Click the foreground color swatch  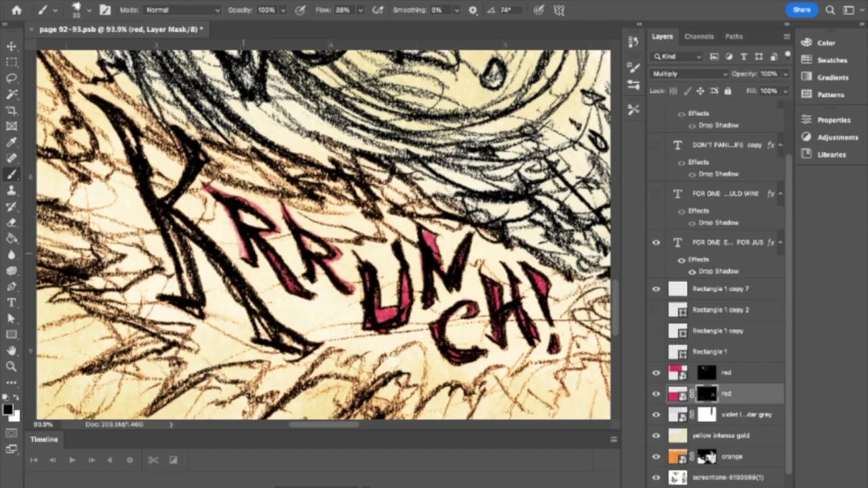pyautogui.click(x=8, y=409)
